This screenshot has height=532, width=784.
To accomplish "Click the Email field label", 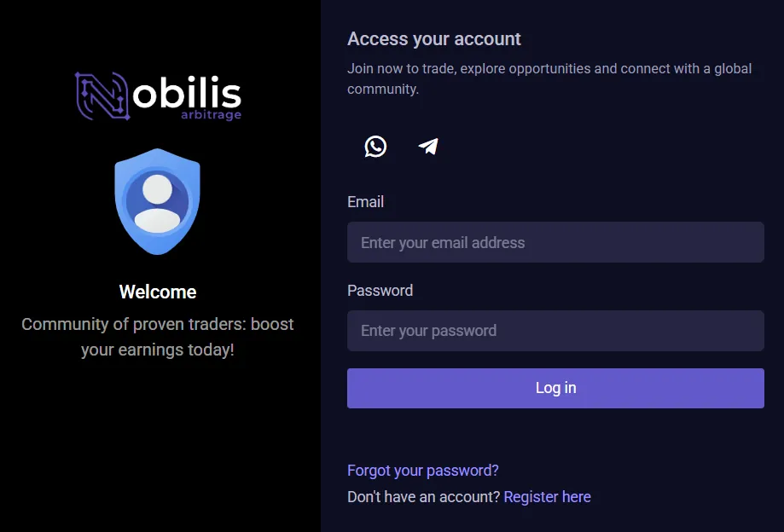I will pyautogui.click(x=365, y=202).
